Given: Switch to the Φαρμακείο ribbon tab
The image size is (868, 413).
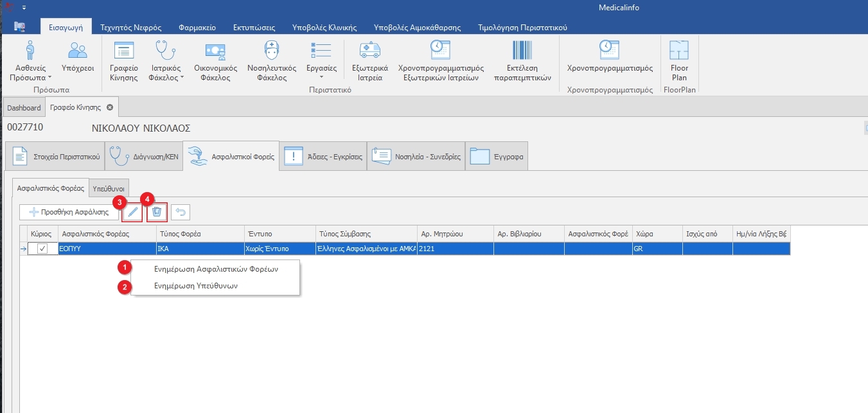Looking at the screenshot, I should click(197, 28).
